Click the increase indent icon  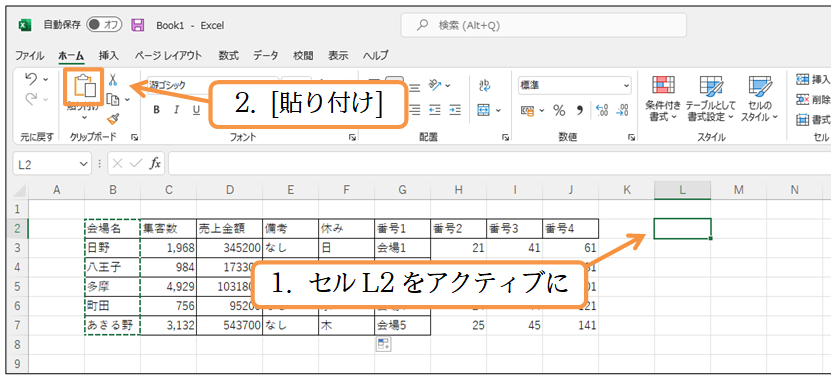click(x=454, y=110)
